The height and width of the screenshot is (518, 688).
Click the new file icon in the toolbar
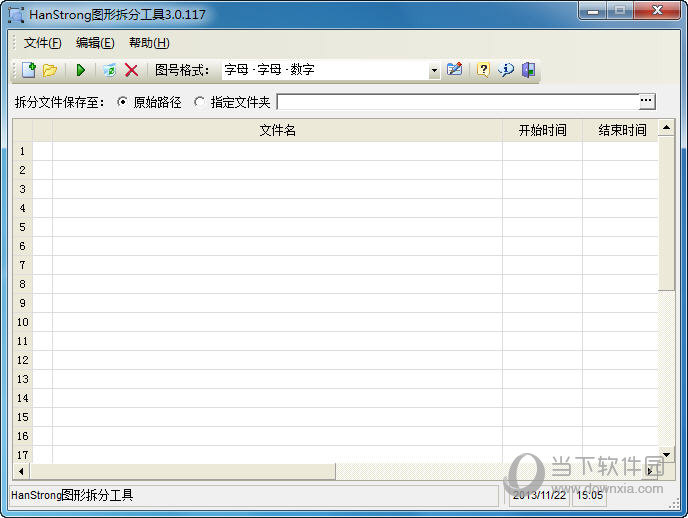[29, 70]
